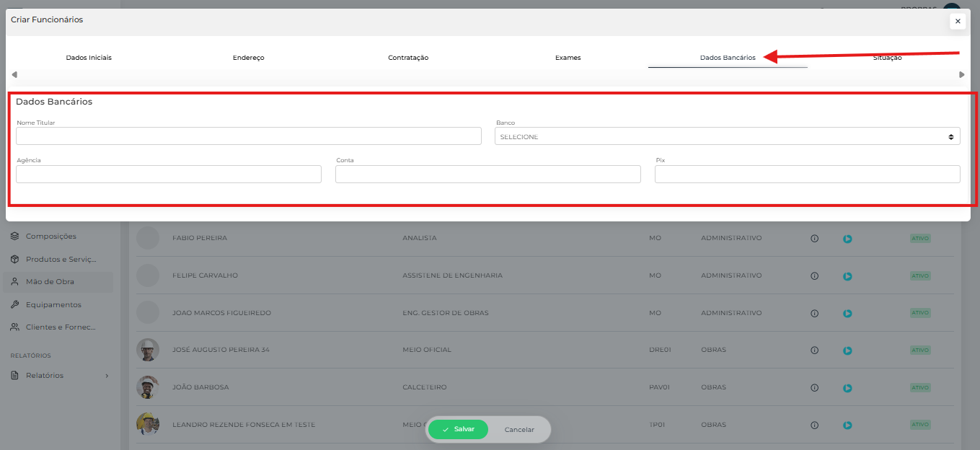Click the Composições sidebar icon
The width and height of the screenshot is (980, 450).
pyautogui.click(x=14, y=237)
